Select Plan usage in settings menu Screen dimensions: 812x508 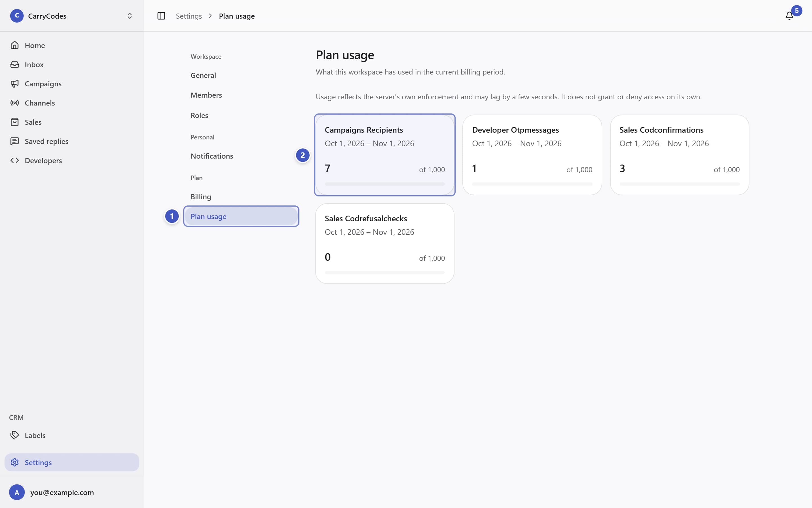[x=241, y=216]
